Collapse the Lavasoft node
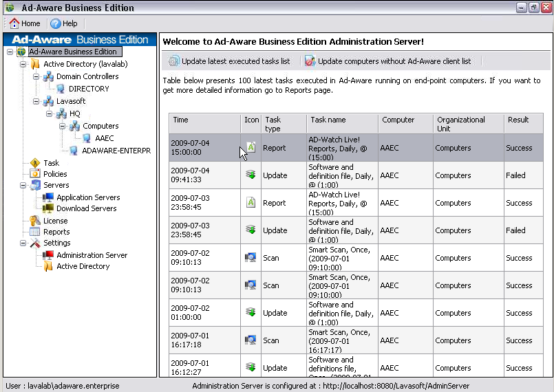 [36, 101]
